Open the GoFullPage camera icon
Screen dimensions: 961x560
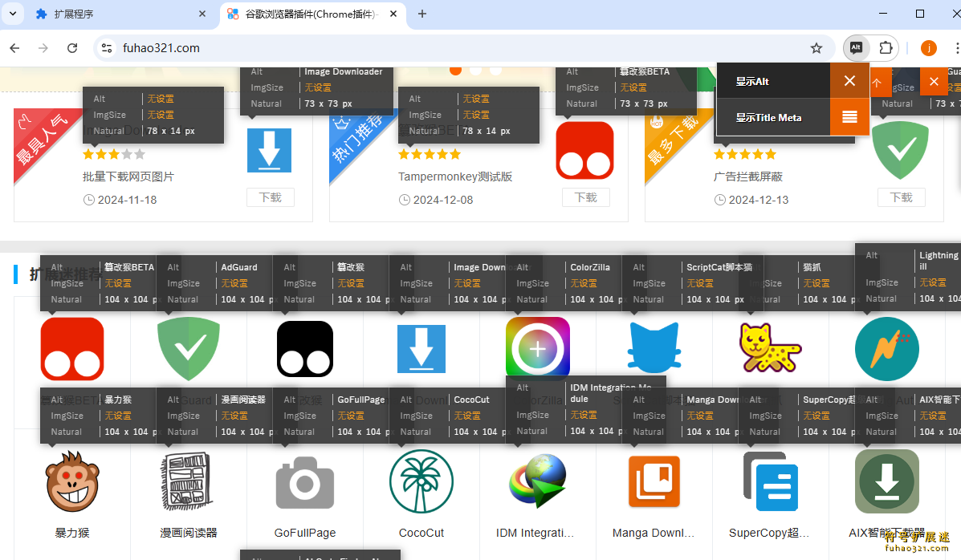pyautogui.click(x=305, y=481)
